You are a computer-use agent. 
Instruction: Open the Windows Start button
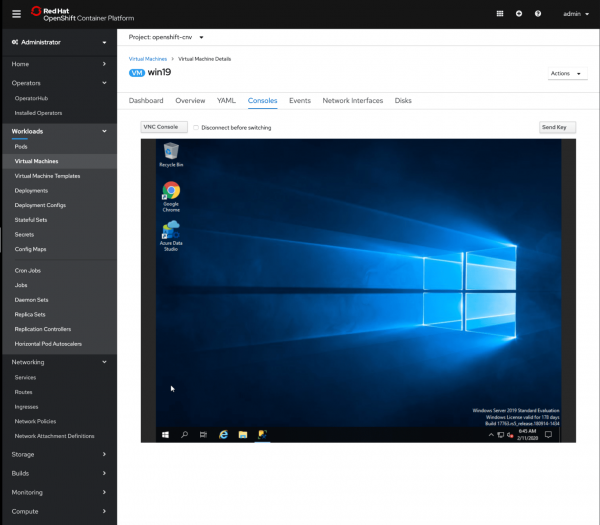pos(165,434)
